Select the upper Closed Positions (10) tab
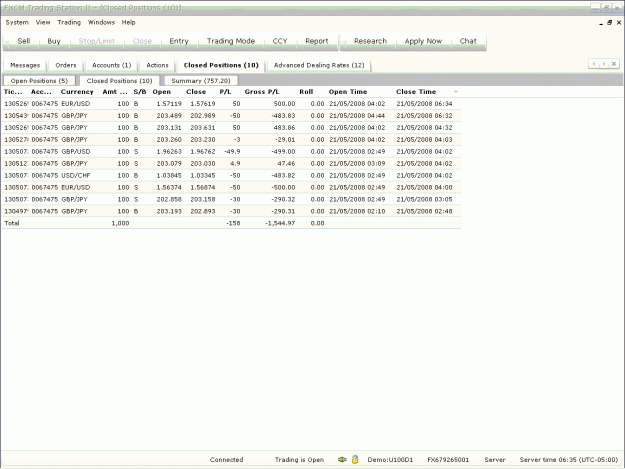Screen dimensions: 625x469 pyautogui.click(x=221, y=65)
